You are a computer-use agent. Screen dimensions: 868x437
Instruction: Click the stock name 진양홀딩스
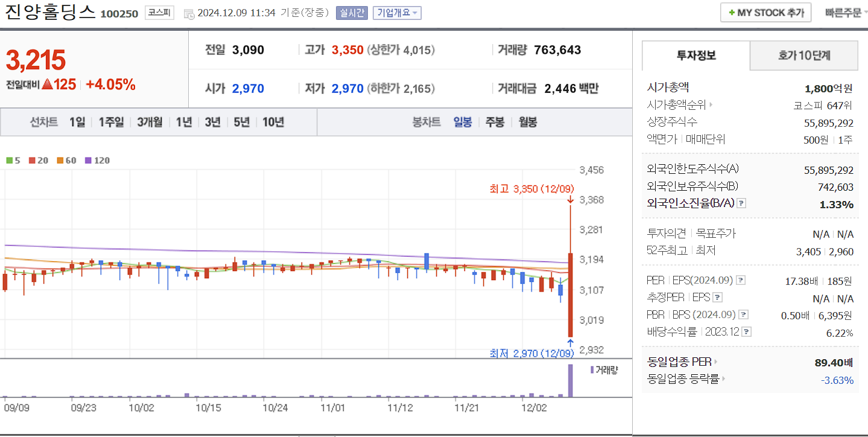pos(51,12)
